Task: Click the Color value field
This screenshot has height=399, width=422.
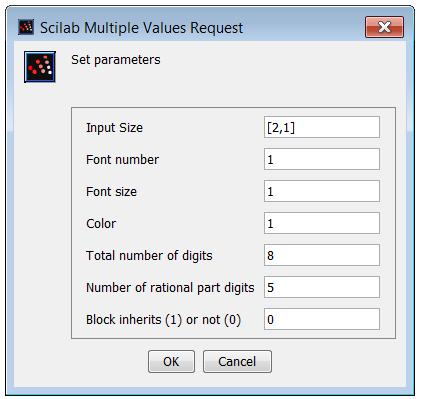Action: [322, 223]
